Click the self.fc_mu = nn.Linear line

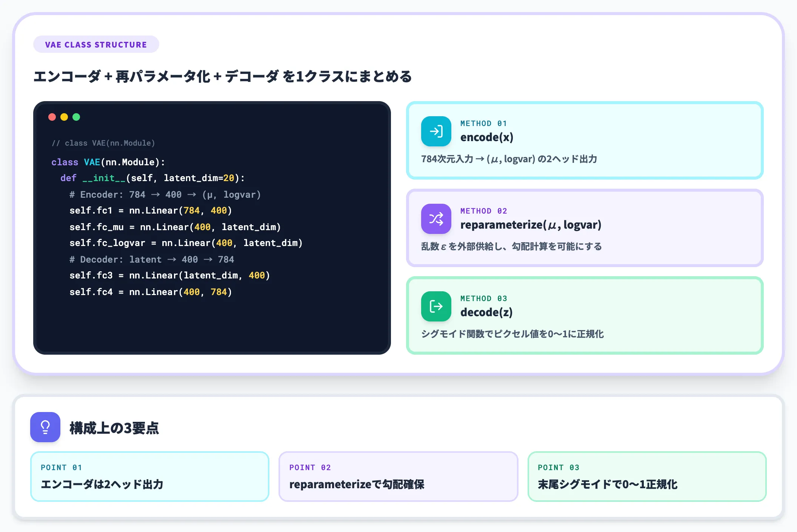coord(175,227)
